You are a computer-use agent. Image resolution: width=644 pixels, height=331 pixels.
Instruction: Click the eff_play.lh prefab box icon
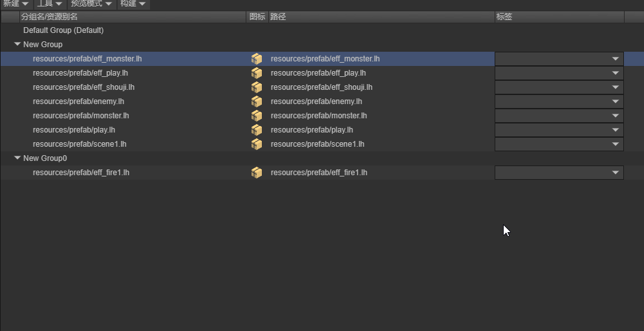[x=257, y=73]
